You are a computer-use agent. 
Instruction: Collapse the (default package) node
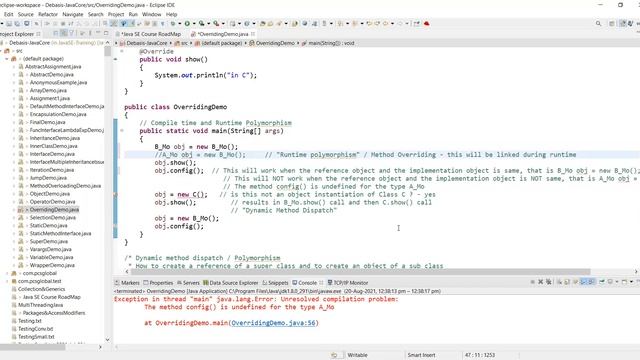tap(7, 59)
